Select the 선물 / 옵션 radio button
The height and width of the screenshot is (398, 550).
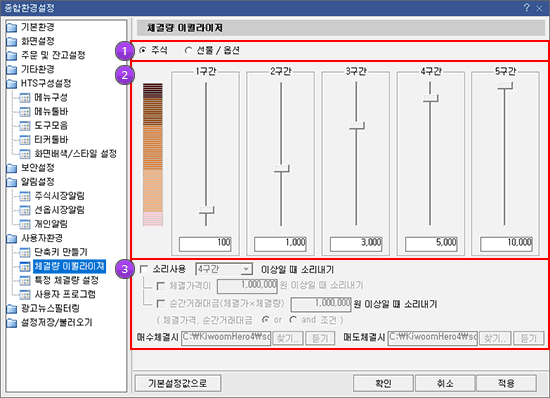click(188, 50)
